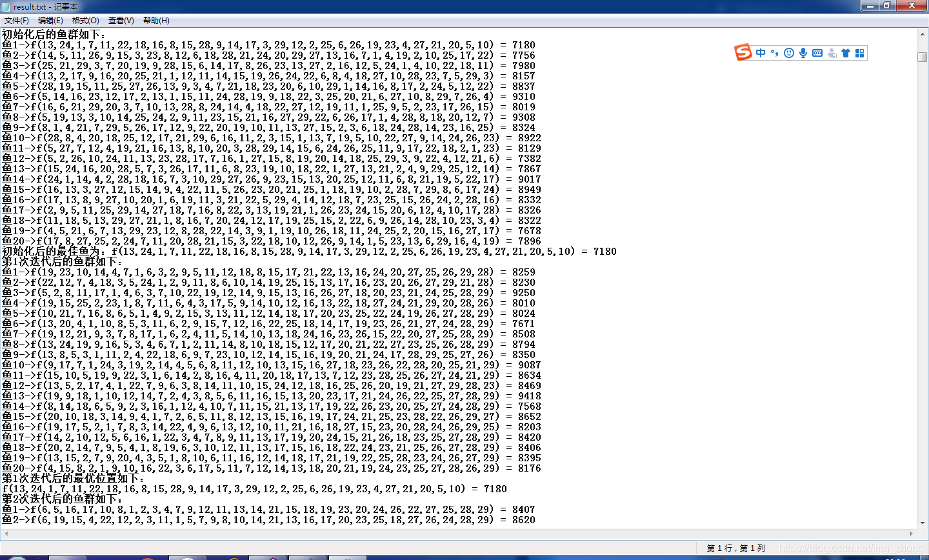This screenshot has width=929, height=560.
Task: Click the vertical scrollbar thumb
Action: [923, 57]
